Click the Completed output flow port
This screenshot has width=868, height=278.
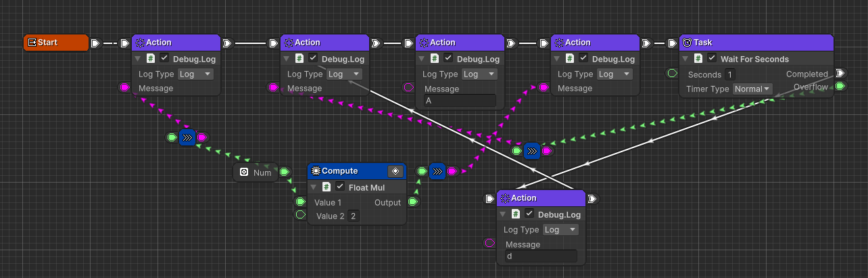pos(839,73)
